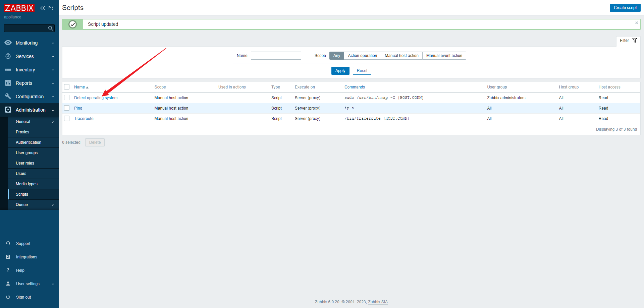Click the User settings person icon
Viewport: 644px width, 308px height.
click(8, 284)
